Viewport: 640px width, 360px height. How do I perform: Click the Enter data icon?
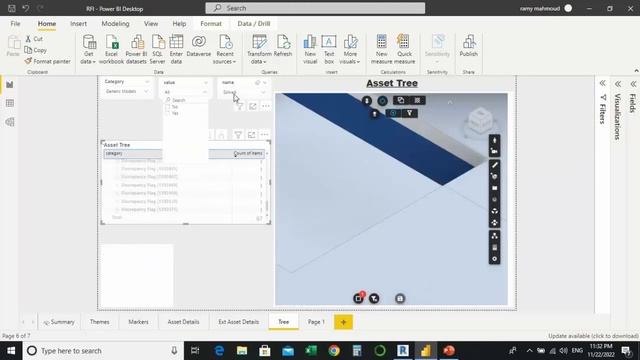click(x=176, y=42)
